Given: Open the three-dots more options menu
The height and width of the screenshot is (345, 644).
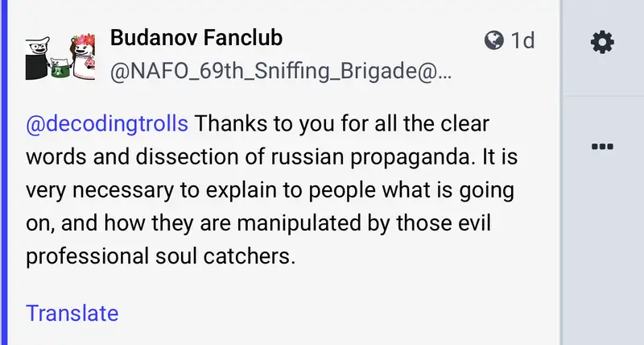Looking at the screenshot, I should (x=602, y=146).
